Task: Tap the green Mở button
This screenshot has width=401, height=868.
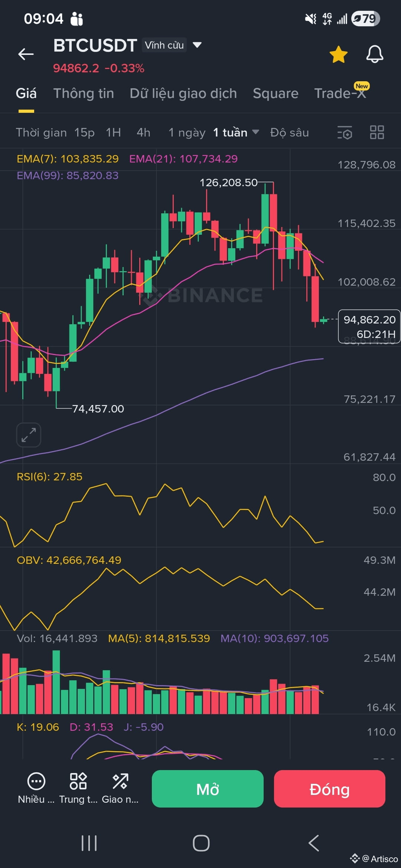Action: (x=208, y=789)
